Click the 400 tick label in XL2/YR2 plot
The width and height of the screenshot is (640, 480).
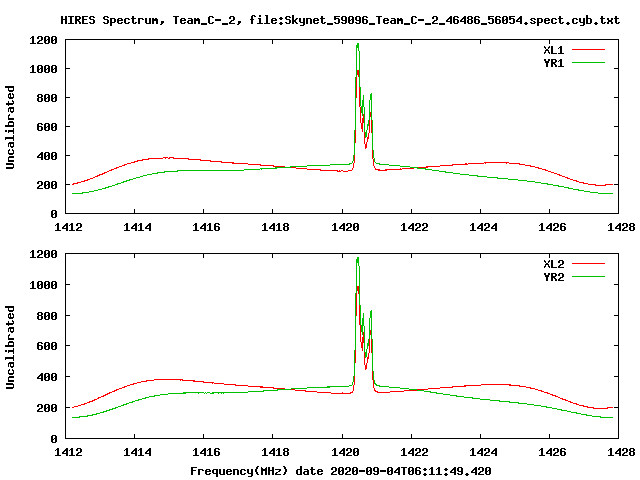tap(47, 377)
